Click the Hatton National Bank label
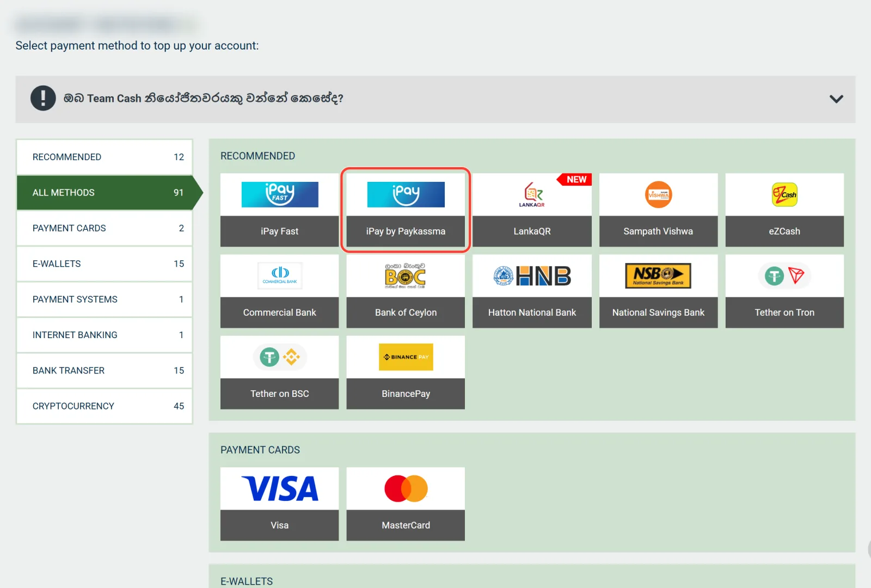Screen dimensions: 871x588 (532, 313)
